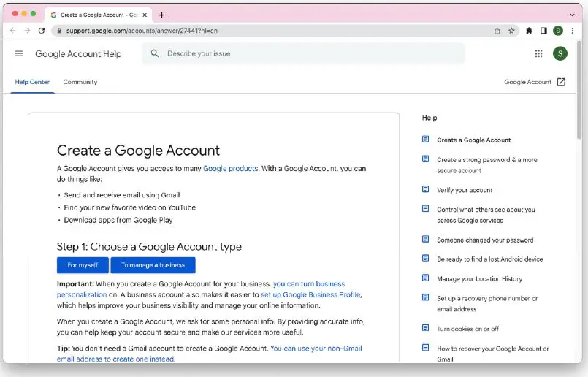
Task: Click the Google Account profile avatar
Action: [560, 53]
